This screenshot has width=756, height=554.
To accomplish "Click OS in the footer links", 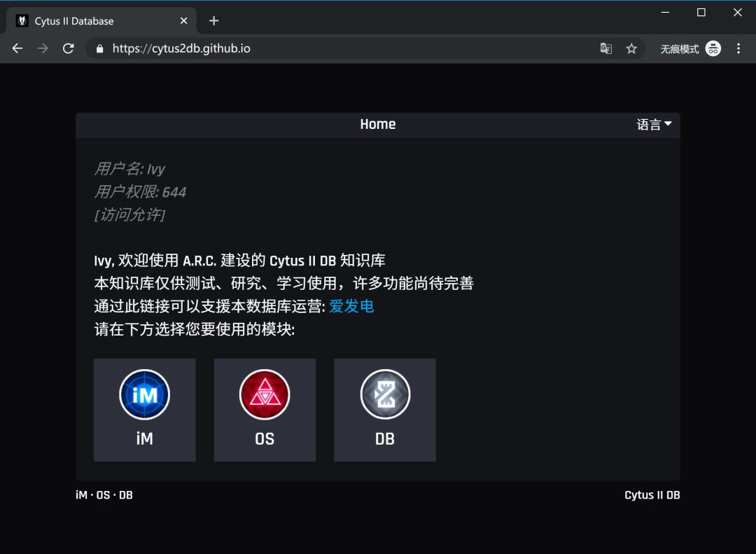I will (103, 495).
